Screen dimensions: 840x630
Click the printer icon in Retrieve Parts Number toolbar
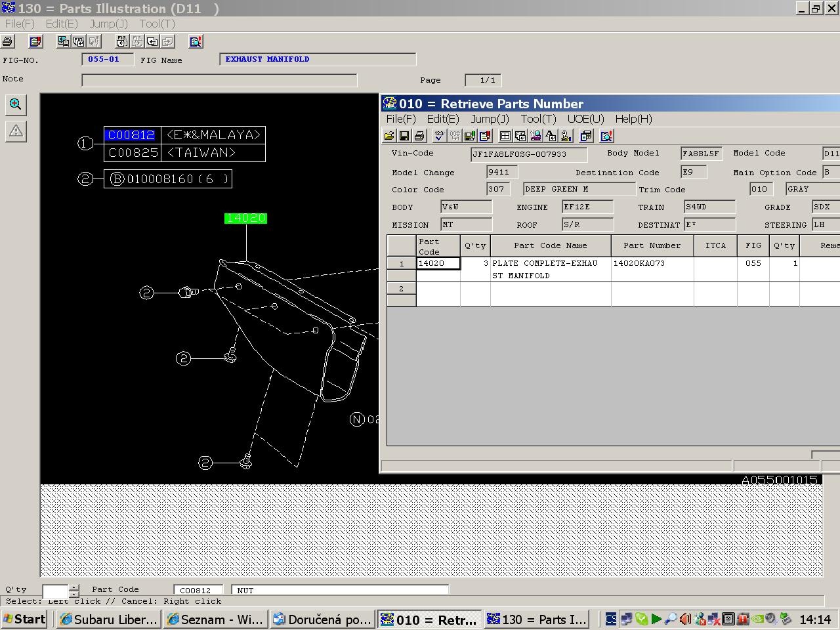[x=419, y=136]
